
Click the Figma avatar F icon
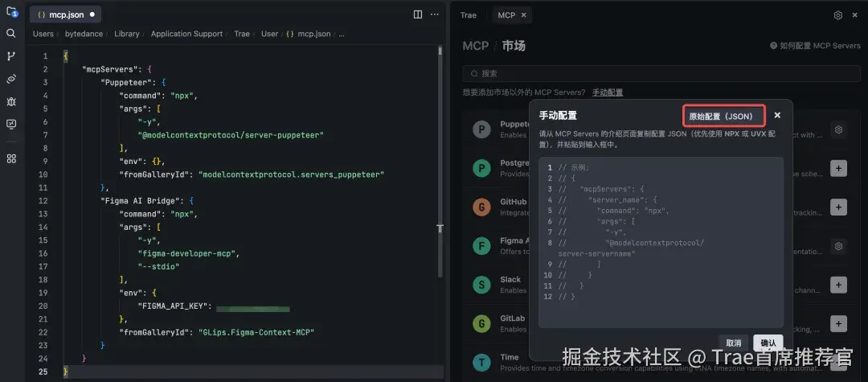point(481,246)
